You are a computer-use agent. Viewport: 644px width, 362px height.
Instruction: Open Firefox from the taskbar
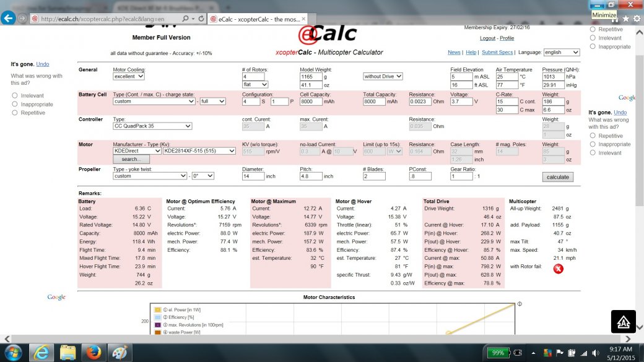click(94, 353)
